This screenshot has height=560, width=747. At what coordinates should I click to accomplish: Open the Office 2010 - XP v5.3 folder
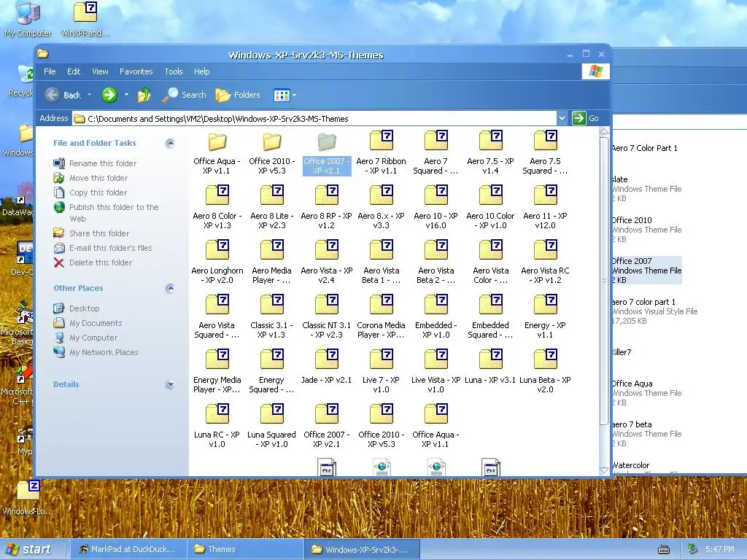click(x=272, y=152)
